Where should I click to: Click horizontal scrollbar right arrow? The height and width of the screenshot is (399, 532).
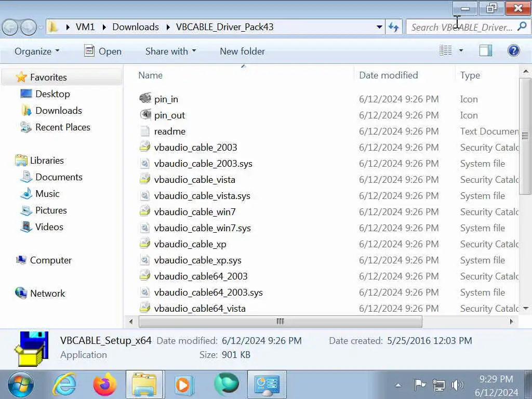click(x=511, y=321)
